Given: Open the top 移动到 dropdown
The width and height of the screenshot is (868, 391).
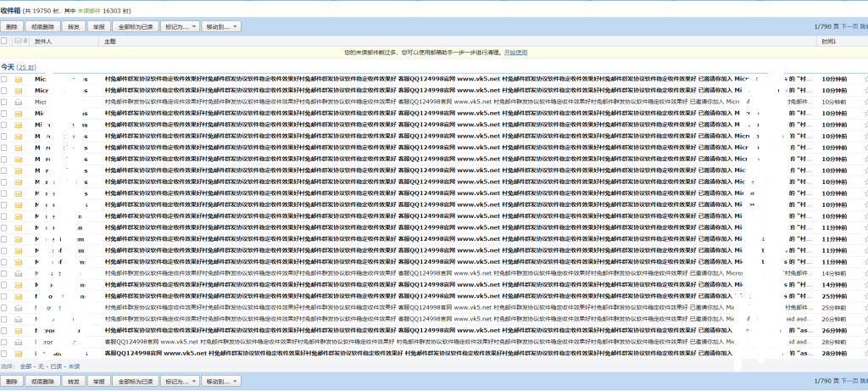Looking at the screenshot, I should (220, 26).
